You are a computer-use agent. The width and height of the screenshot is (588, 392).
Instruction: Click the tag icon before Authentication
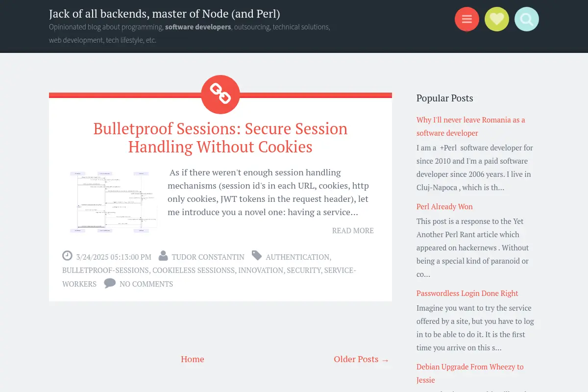pyautogui.click(x=257, y=255)
